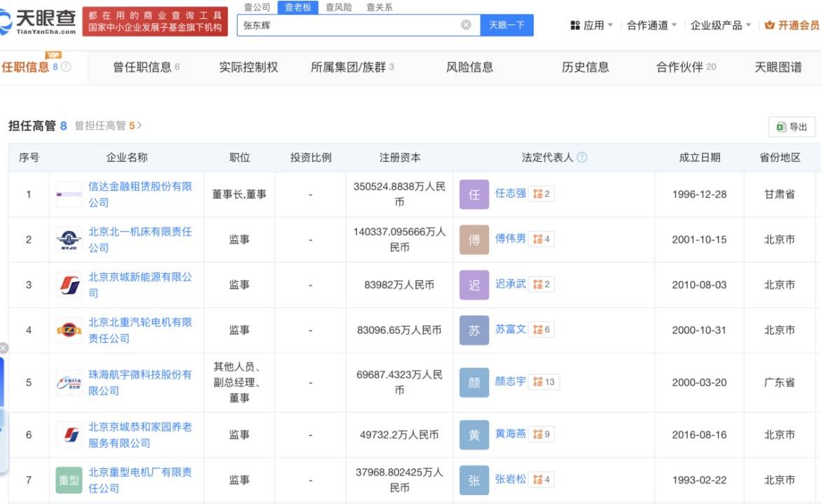
Task: Click the red promotional banner
Action: click(155, 22)
